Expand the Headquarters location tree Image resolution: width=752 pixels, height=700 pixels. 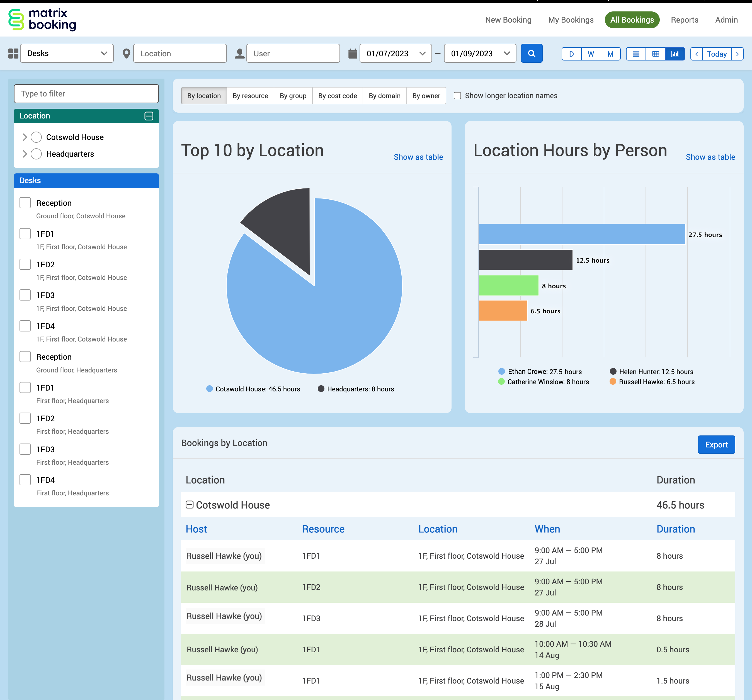coord(25,154)
